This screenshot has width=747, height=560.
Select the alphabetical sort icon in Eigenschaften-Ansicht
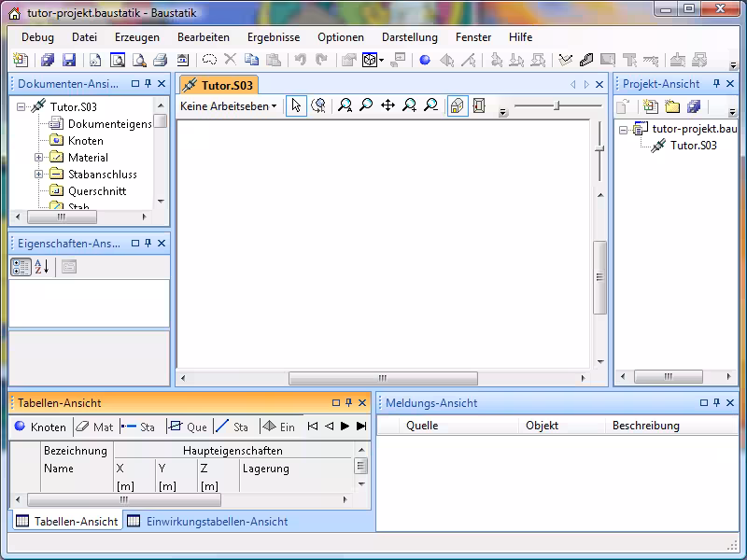(39, 267)
